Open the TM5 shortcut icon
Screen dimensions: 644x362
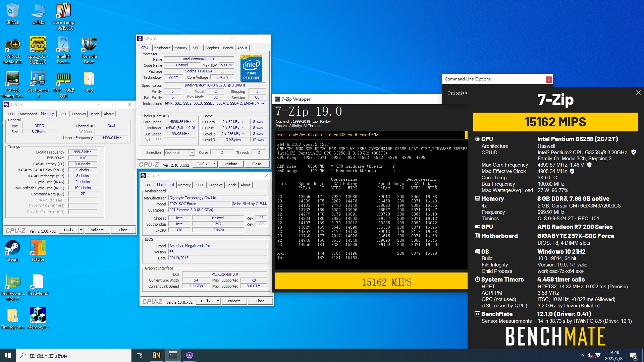click(x=63, y=84)
